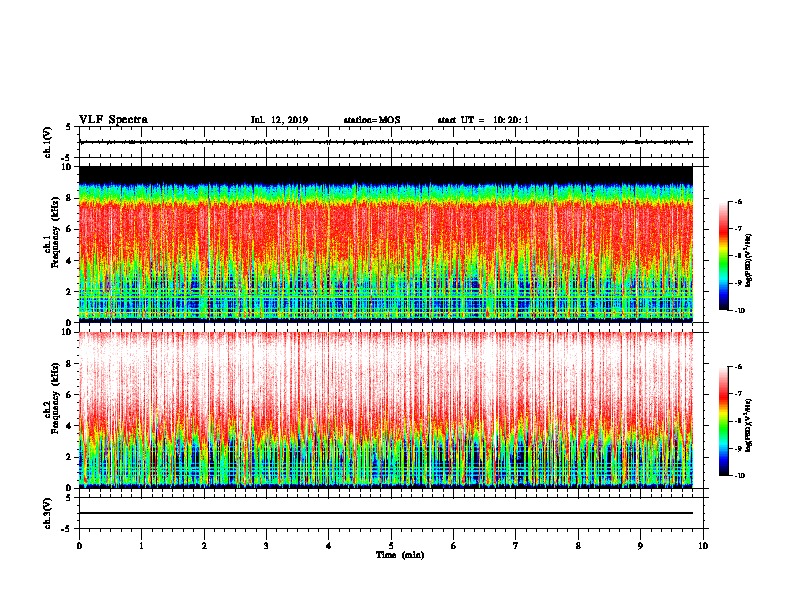Click the ch.1 spectrogram color scale bar
Image resolution: width=792 pixels, height=612 pixels.
pos(723,256)
